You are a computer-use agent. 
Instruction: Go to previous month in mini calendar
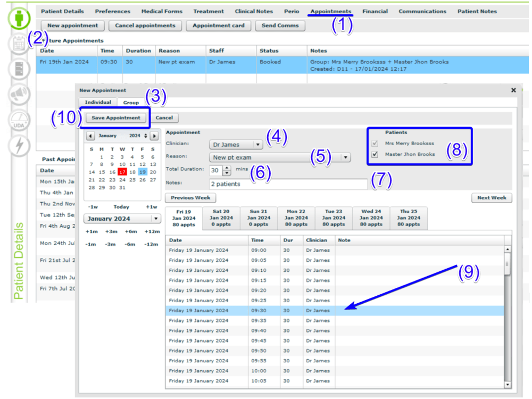click(90, 136)
